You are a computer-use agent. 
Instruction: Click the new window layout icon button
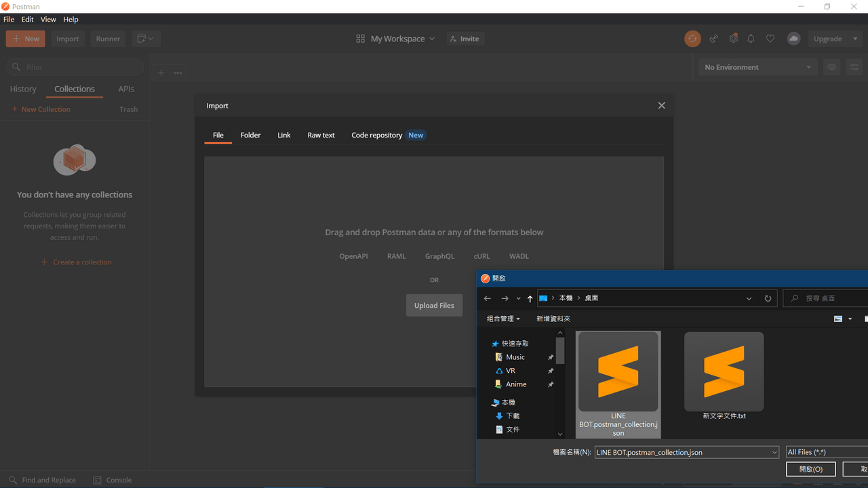[x=145, y=39]
